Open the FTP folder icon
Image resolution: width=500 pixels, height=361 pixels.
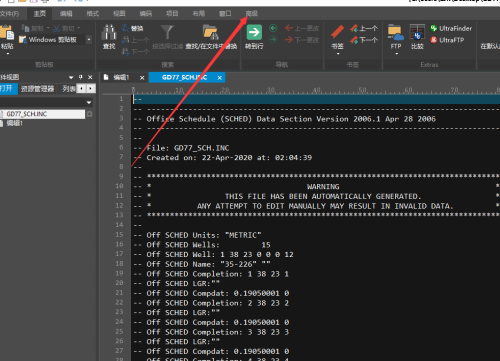396,32
